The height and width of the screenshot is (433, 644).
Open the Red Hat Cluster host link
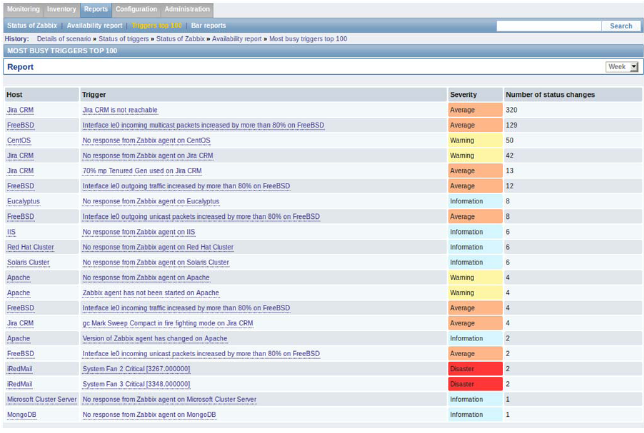30,247
